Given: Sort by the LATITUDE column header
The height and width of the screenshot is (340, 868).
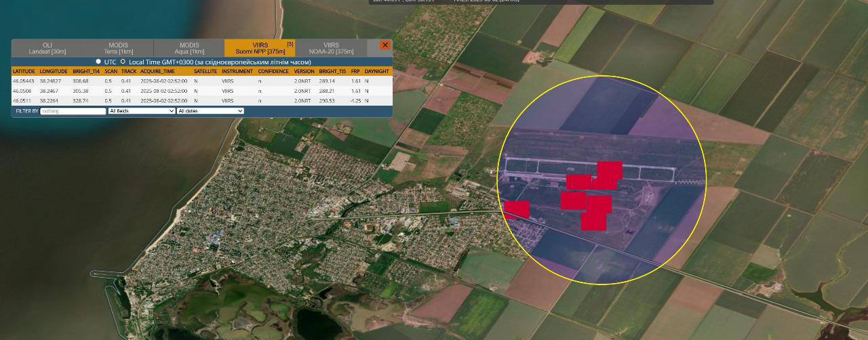Looking at the screenshot, I should coord(24,71).
